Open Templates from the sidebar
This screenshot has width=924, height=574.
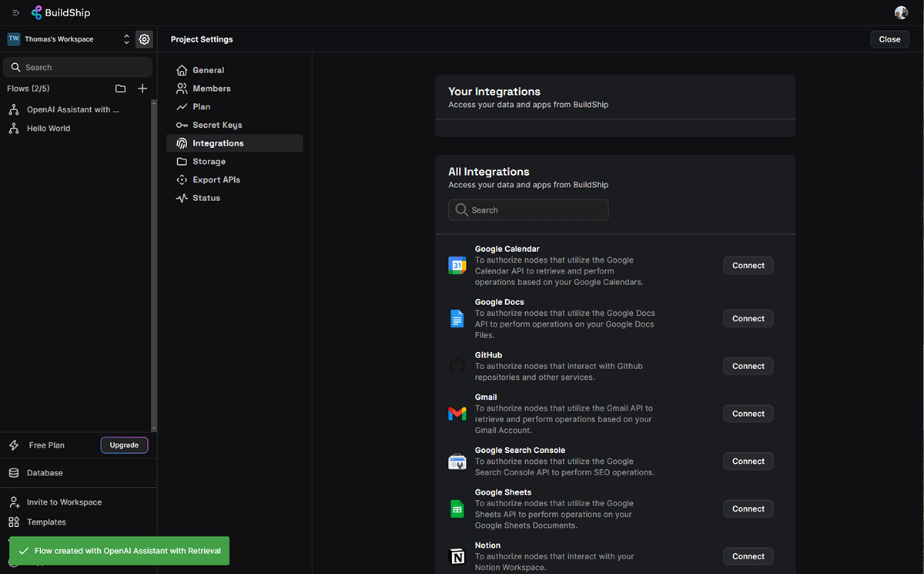click(x=46, y=522)
